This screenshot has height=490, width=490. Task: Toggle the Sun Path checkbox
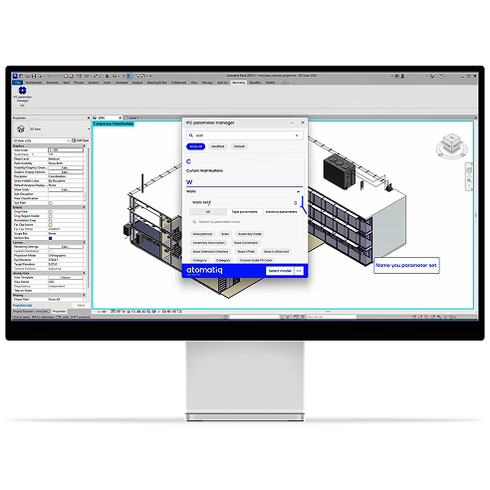pyautogui.click(x=50, y=203)
